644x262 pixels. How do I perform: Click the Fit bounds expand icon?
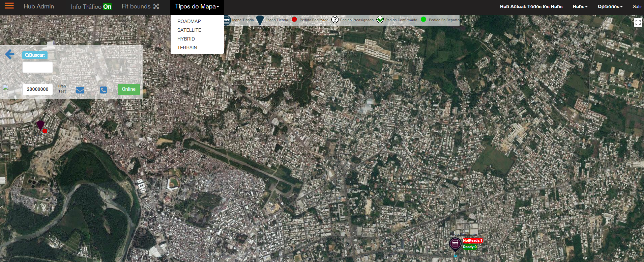click(156, 6)
